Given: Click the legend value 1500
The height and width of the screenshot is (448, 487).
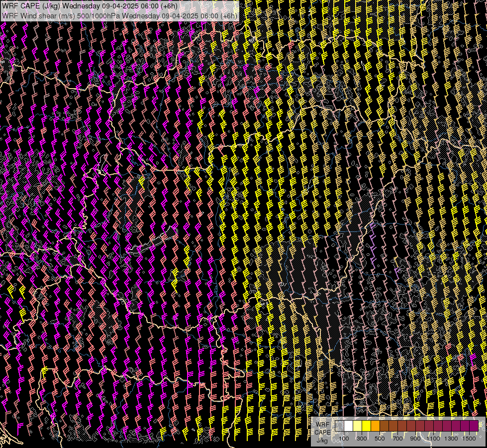Looking at the screenshot, I should pyautogui.click(x=469, y=439).
